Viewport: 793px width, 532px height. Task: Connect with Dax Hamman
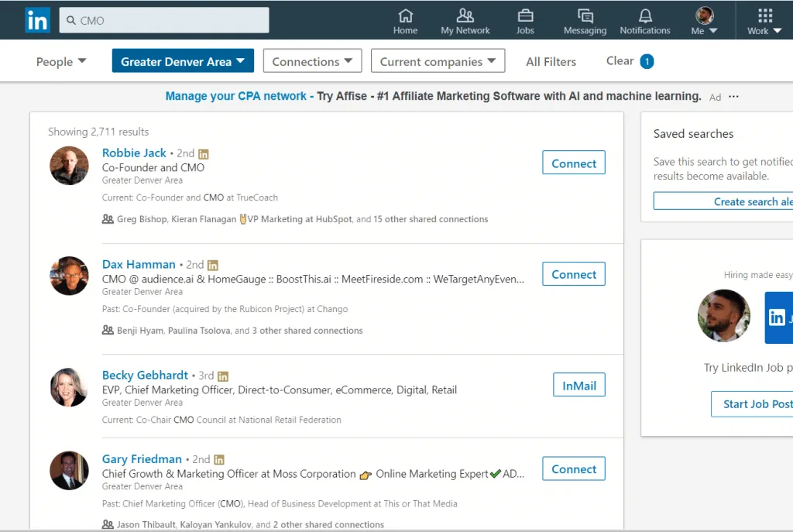tap(574, 273)
